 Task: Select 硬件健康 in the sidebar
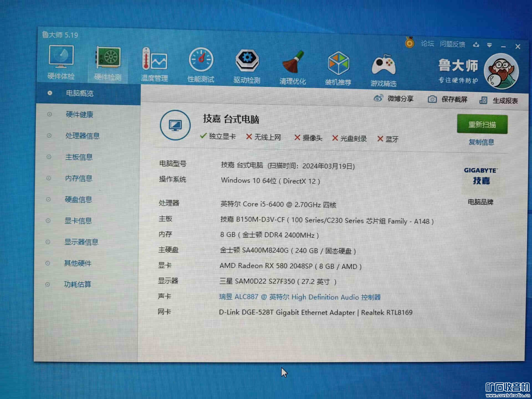(x=80, y=114)
